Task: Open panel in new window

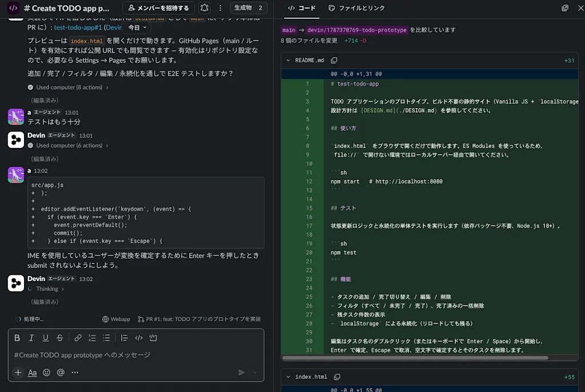Action: (565, 8)
